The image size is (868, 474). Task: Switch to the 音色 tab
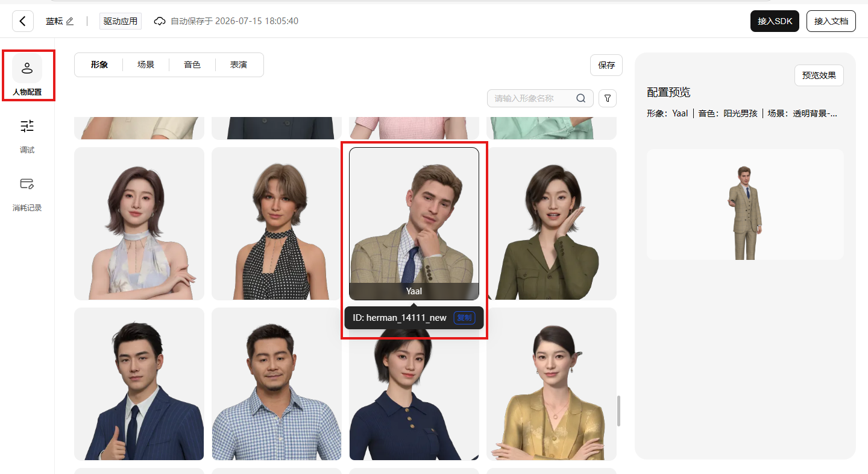click(192, 65)
